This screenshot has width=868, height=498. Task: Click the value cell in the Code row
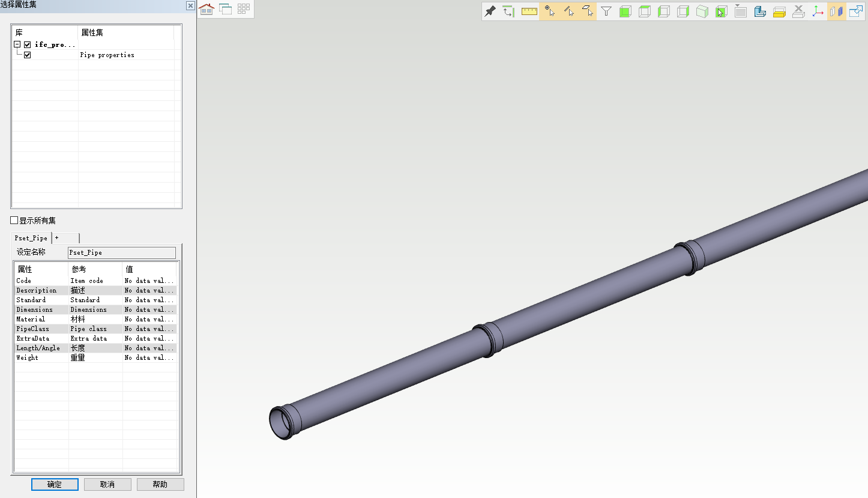tap(149, 281)
